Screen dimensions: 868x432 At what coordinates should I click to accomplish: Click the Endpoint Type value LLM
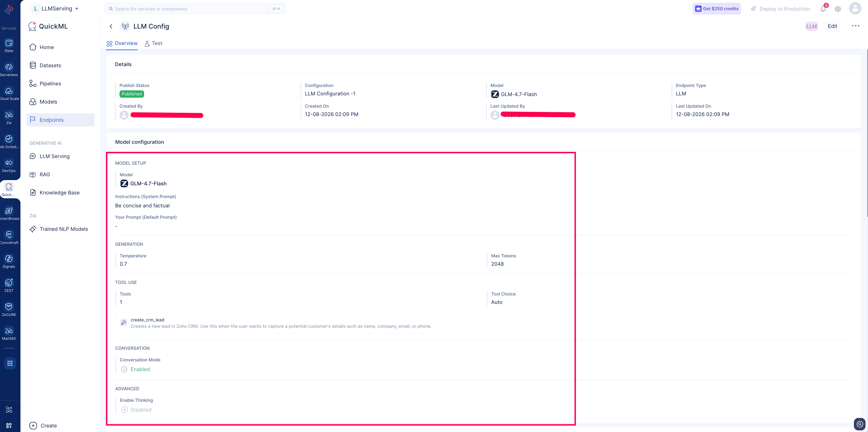[681, 94]
